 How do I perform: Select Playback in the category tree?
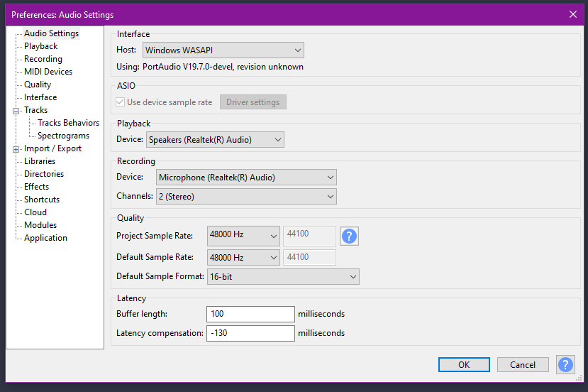(41, 46)
